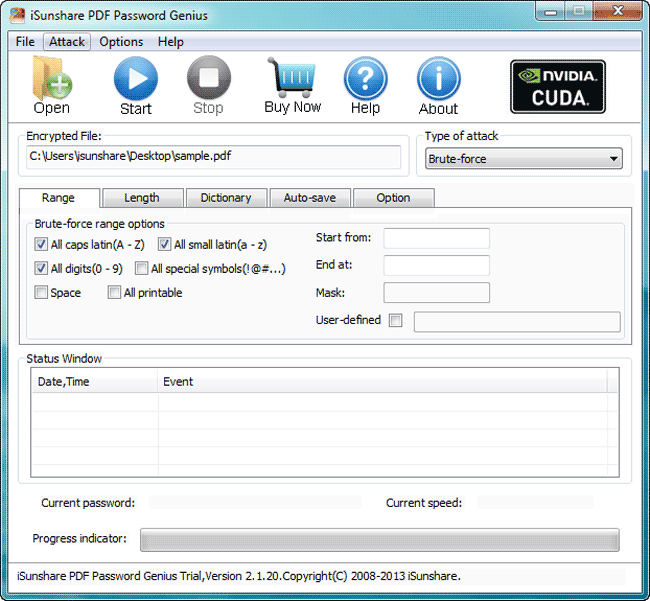
Task: Enable All printable checkbox
Action: [114, 292]
